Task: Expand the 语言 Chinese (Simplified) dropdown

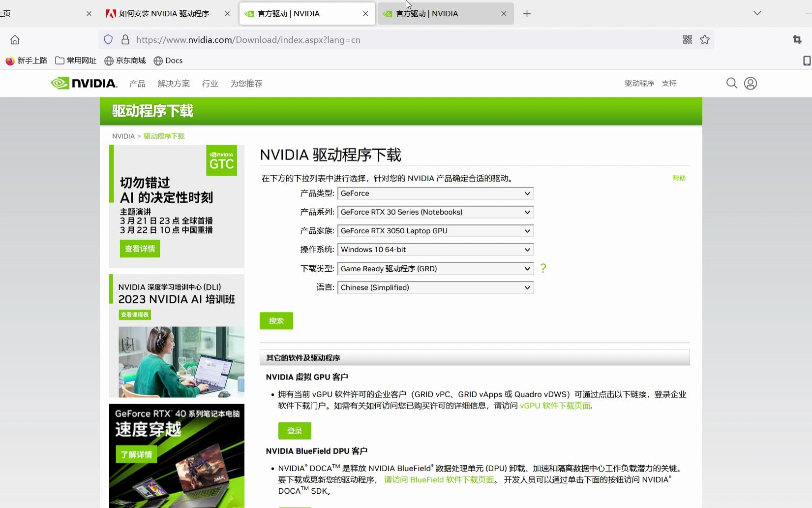Action: 435,287
